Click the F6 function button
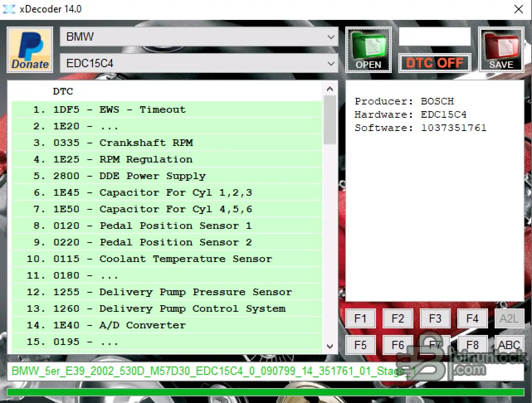This screenshot has height=403, width=532. click(398, 345)
